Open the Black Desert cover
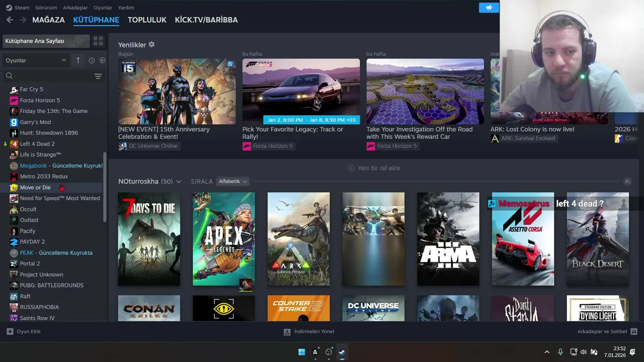644x362 pixels. point(598,239)
